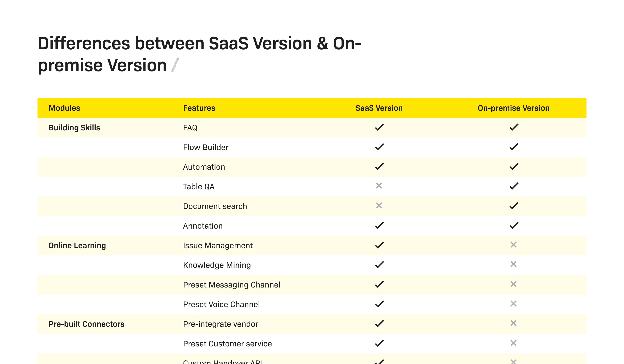Click the On-premise checkmark for Annotation

coord(514,226)
